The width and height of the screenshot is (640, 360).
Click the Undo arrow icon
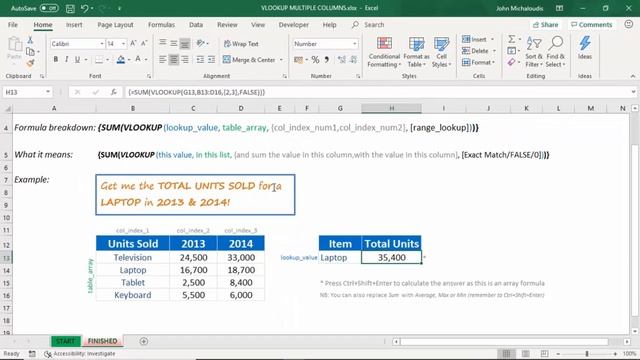click(x=84, y=8)
